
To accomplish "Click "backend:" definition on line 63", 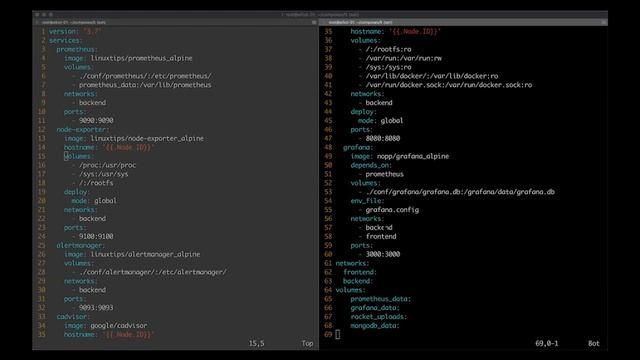I will click(358, 282).
